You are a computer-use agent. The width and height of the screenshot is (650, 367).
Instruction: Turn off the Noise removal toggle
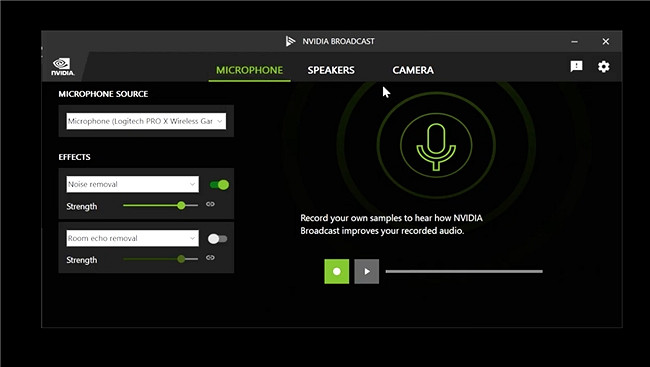pyautogui.click(x=219, y=185)
